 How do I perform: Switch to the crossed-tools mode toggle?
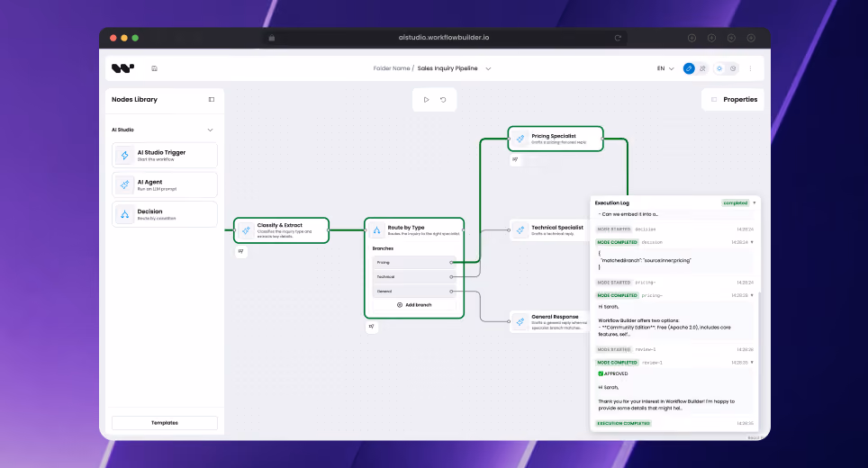702,68
